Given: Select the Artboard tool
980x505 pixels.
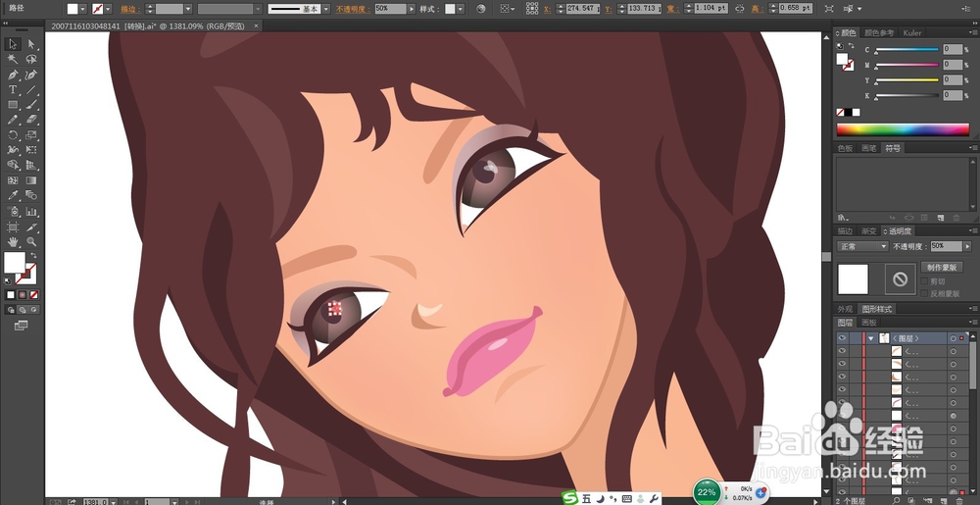Looking at the screenshot, I should 13,227.
